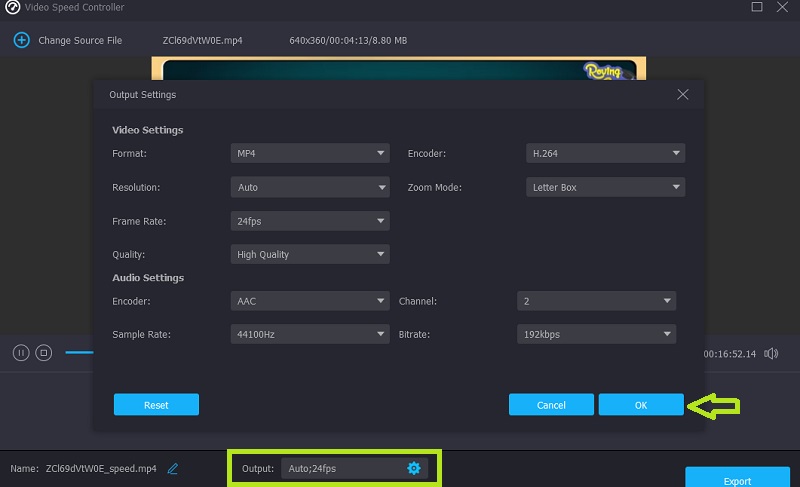Confirm settings with the OK button
The width and height of the screenshot is (800, 487).
[x=641, y=405]
